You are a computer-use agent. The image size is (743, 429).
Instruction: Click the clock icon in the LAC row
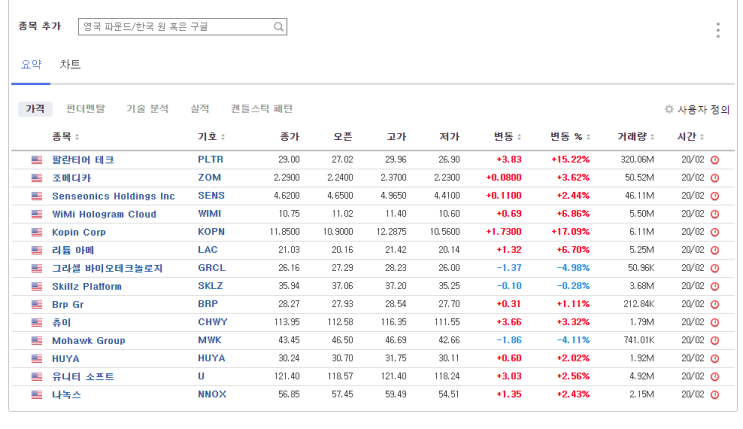(715, 250)
